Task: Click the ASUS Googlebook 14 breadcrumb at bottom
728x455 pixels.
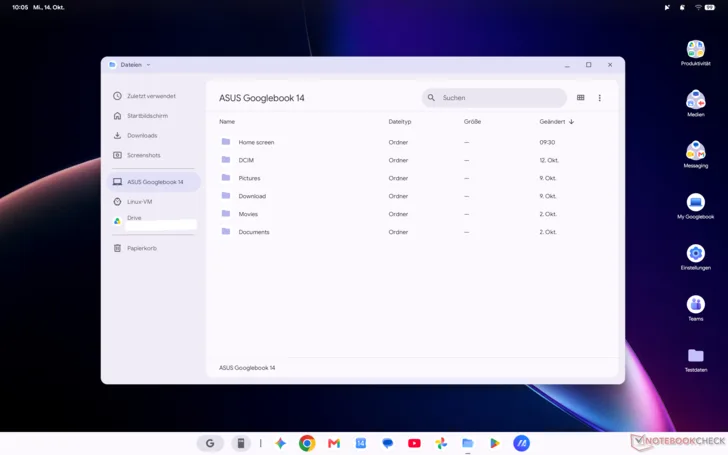Action: click(247, 368)
